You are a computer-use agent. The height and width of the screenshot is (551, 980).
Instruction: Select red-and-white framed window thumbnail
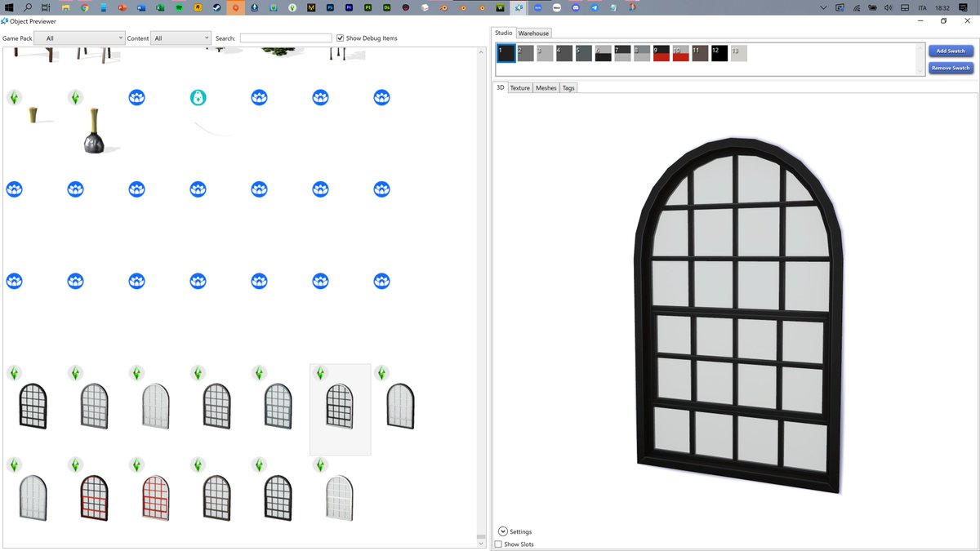(x=155, y=498)
